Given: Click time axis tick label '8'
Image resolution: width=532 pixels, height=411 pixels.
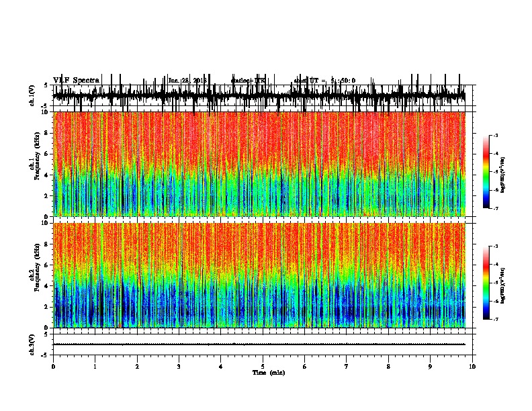Looking at the screenshot, I should click(x=388, y=367).
